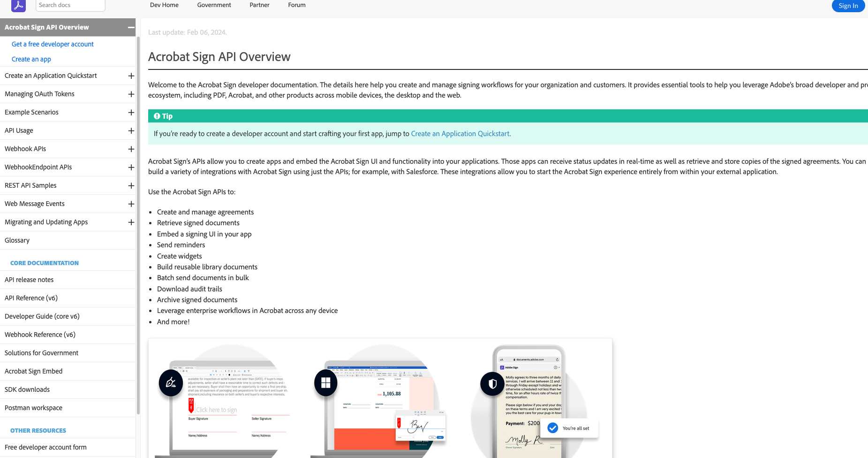The width and height of the screenshot is (868, 458).
Task: Open API release notes
Action: (x=29, y=280)
